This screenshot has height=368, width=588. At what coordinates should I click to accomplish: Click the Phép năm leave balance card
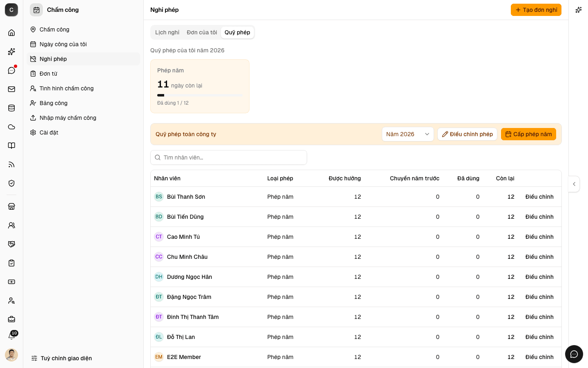point(200,86)
